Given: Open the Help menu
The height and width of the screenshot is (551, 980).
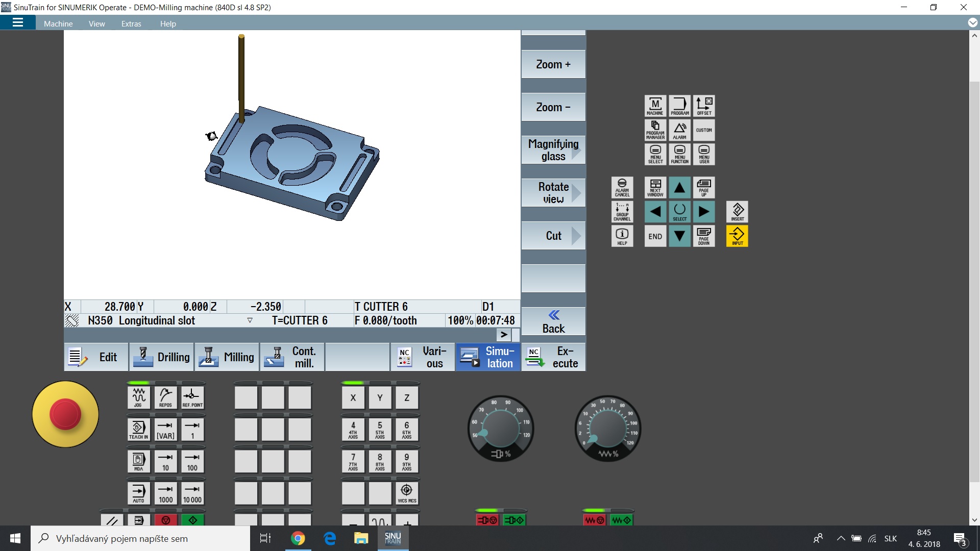Looking at the screenshot, I should (168, 23).
